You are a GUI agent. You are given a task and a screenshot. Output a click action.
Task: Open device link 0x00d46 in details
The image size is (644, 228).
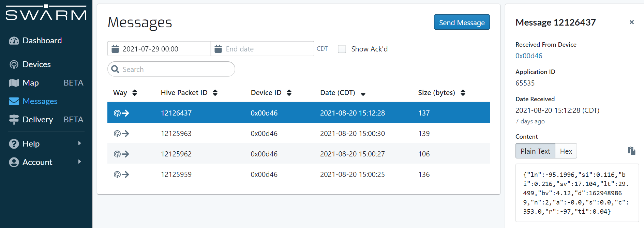coord(528,56)
